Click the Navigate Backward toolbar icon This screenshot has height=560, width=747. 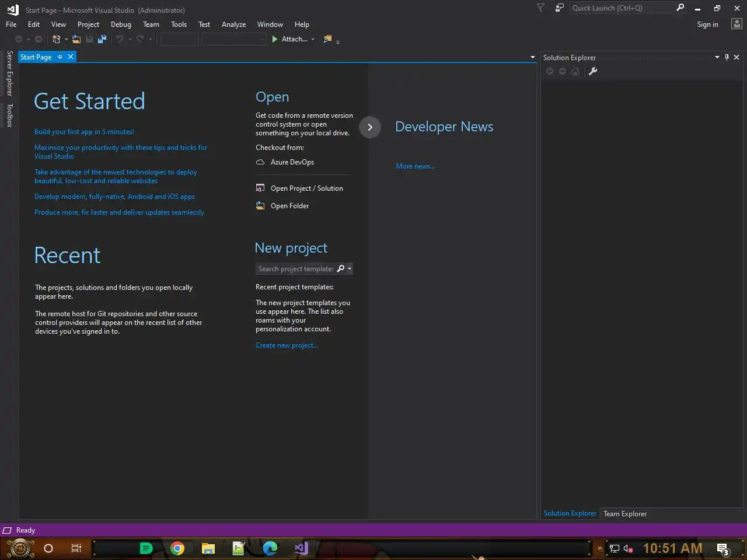click(x=19, y=39)
